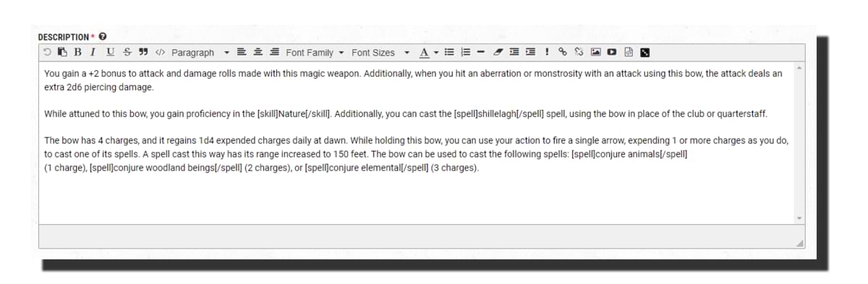This screenshot has width=868, height=284.
Task: Toggle fullscreen editor mode
Action: point(645,52)
